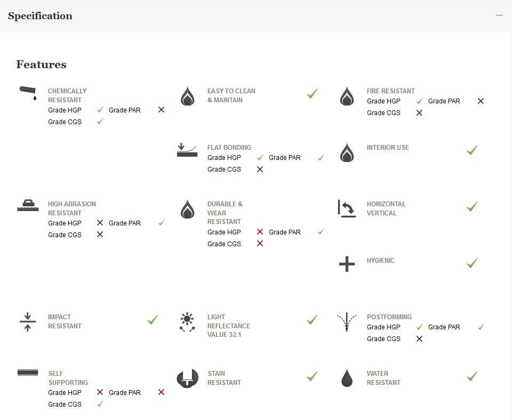
Task: Click the Easy to Clean green checkmark
Action: coord(312,94)
